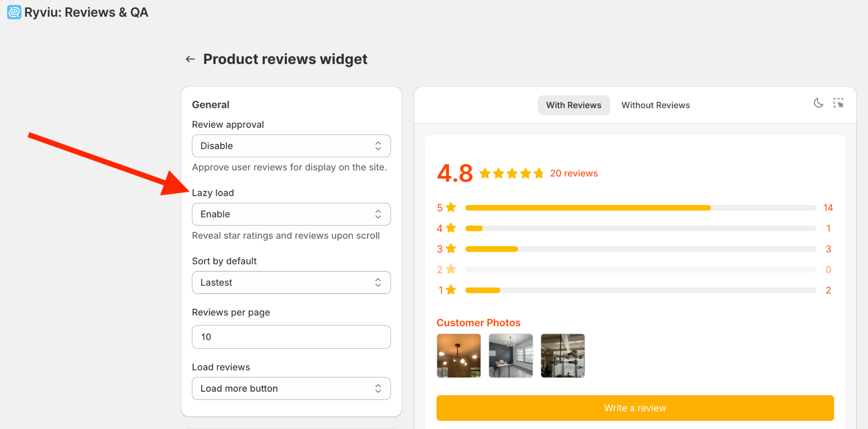Click the 20 reviews link

coord(574,173)
